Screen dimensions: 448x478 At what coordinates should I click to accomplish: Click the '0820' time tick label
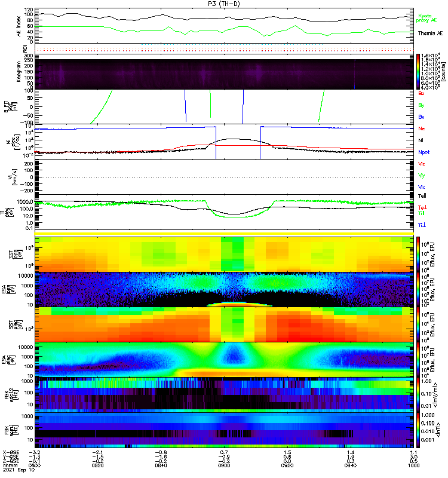97,465
